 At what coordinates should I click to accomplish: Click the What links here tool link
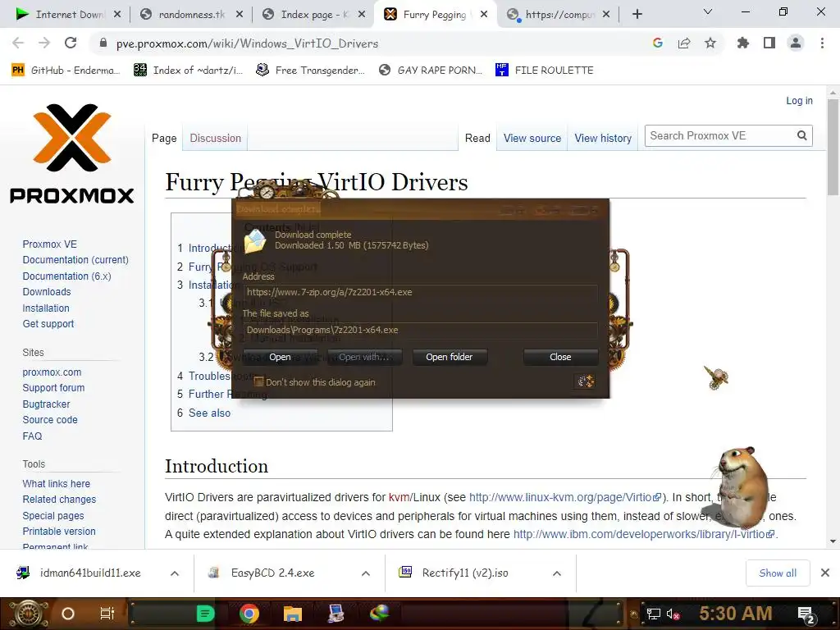click(57, 484)
